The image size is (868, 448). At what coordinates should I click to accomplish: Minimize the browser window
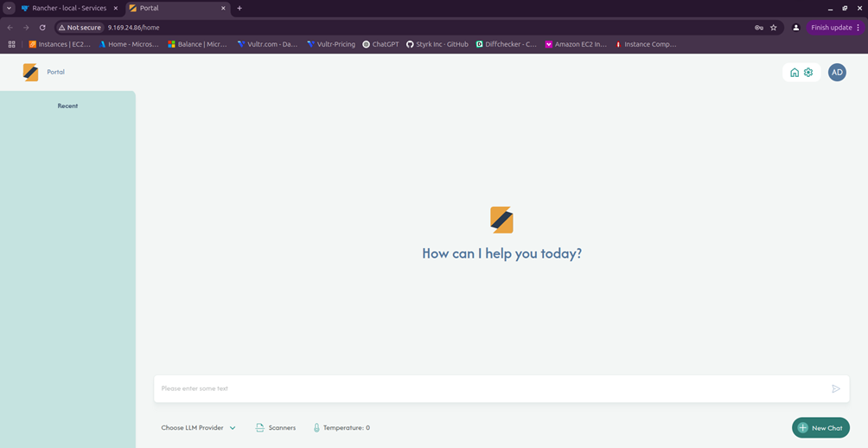point(830,9)
